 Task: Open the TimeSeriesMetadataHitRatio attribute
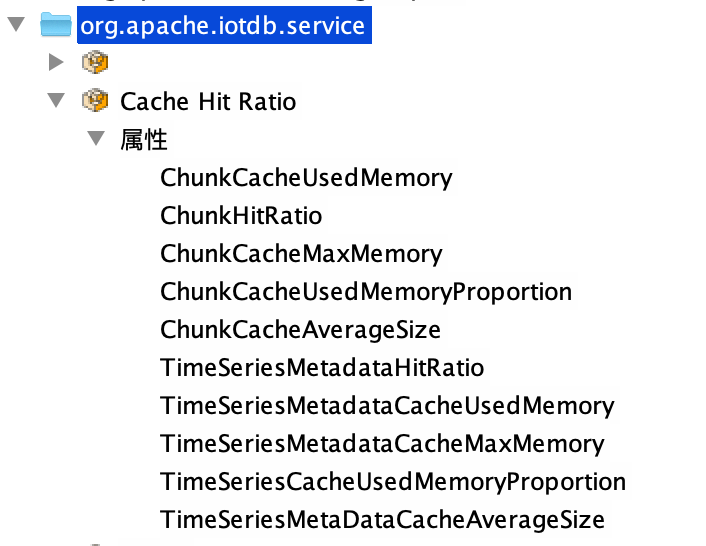322,368
